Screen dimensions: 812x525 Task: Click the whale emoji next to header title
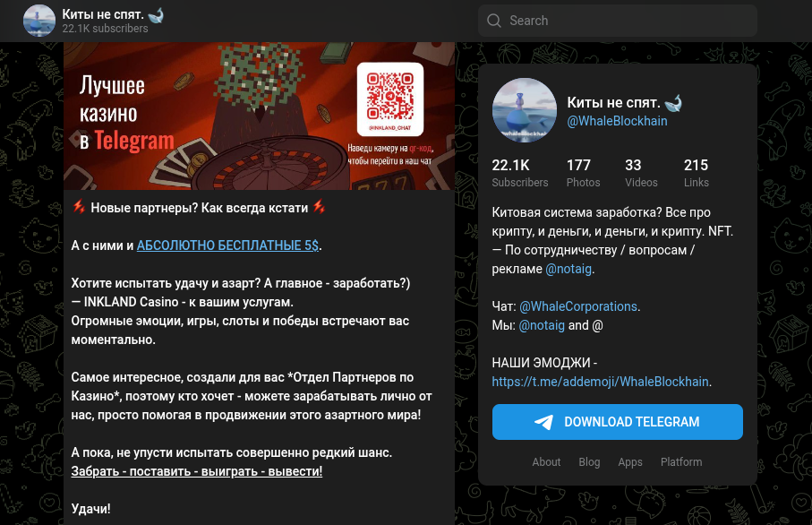tap(156, 15)
